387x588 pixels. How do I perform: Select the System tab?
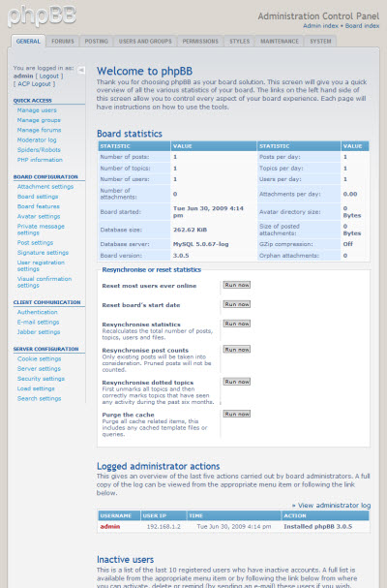point(320,42)
